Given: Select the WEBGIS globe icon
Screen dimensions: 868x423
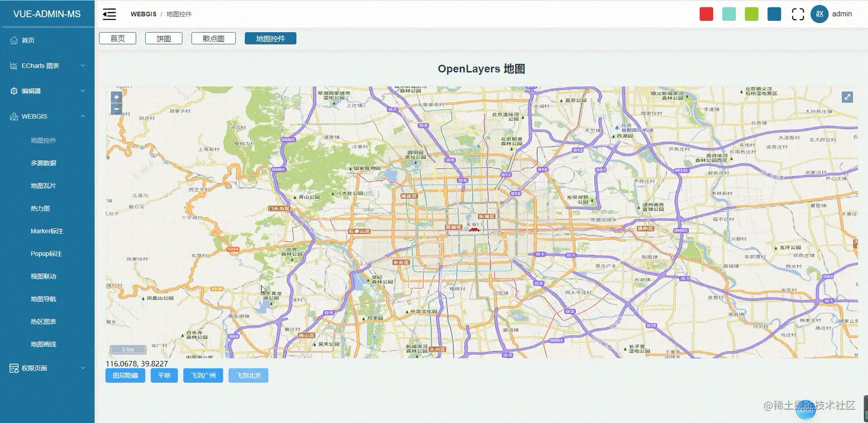Looking at the screenshot, I should 13,116.
